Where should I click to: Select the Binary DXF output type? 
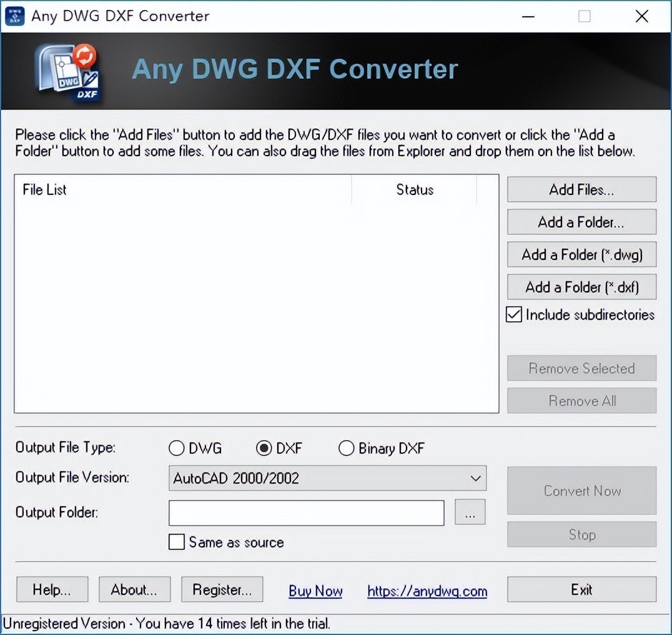347,448
